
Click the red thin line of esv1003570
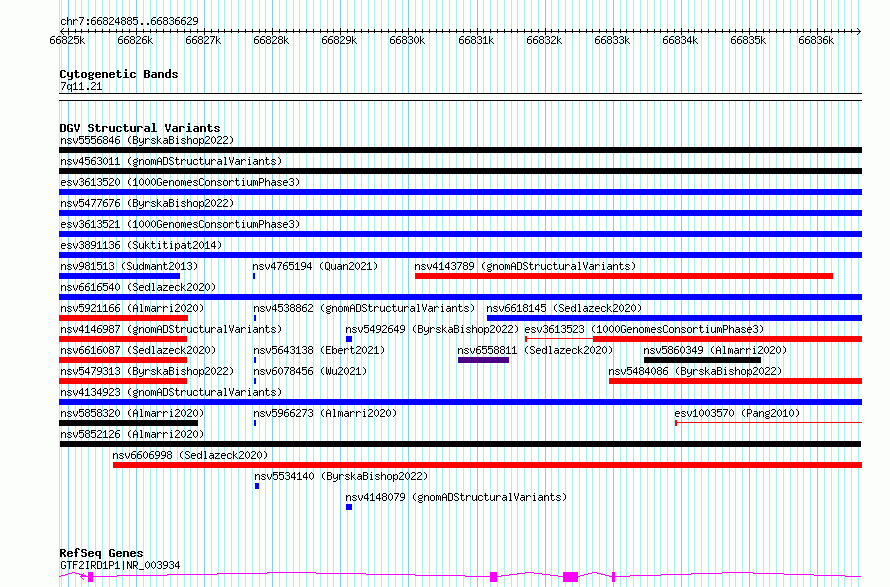click(x=769, y=423)
